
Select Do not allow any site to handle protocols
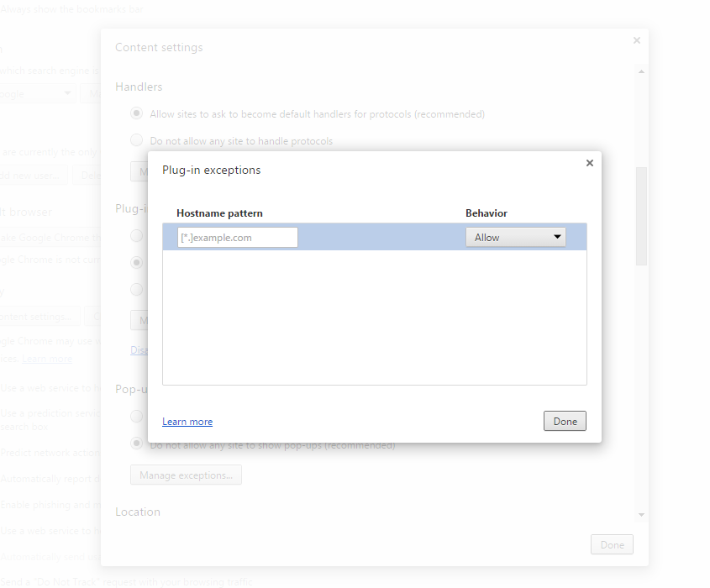(136, 140)
